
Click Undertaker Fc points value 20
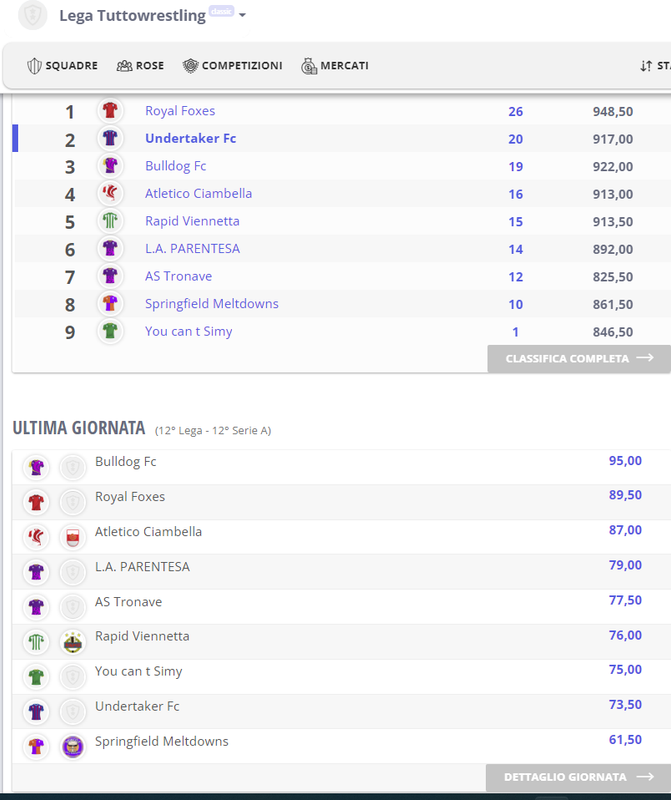515,139
